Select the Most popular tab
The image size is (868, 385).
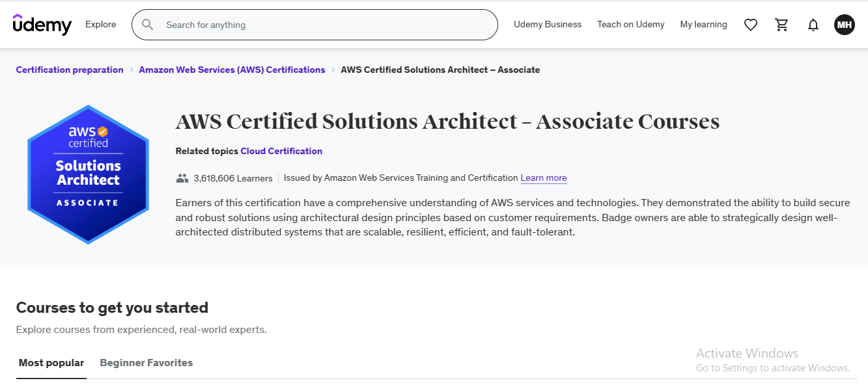pyautogui.click(x=51, y=363)
